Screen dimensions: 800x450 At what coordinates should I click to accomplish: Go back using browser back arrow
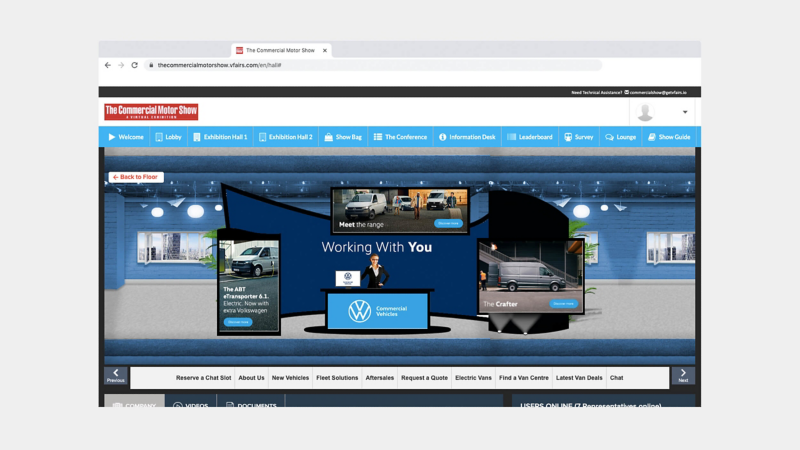(108, 65)
